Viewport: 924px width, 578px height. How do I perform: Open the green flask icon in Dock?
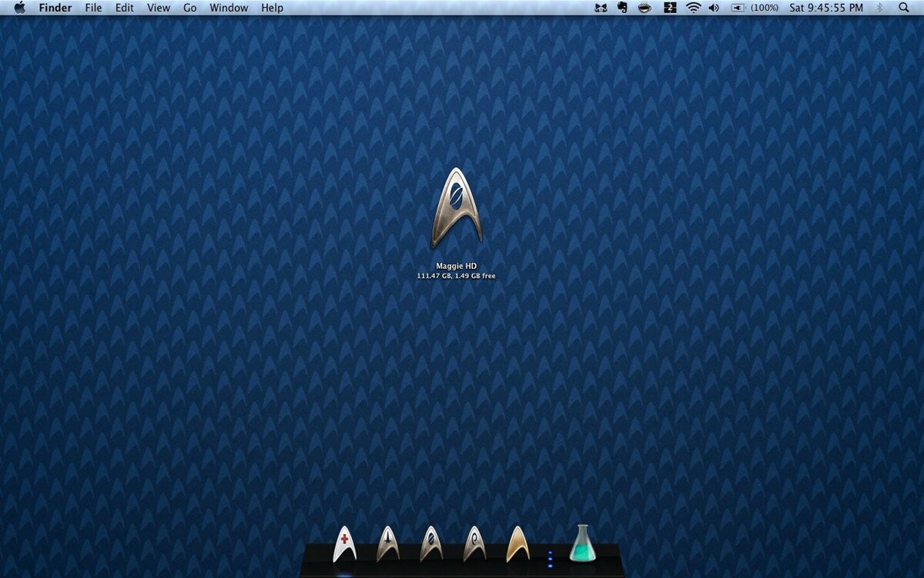point(583,543)
